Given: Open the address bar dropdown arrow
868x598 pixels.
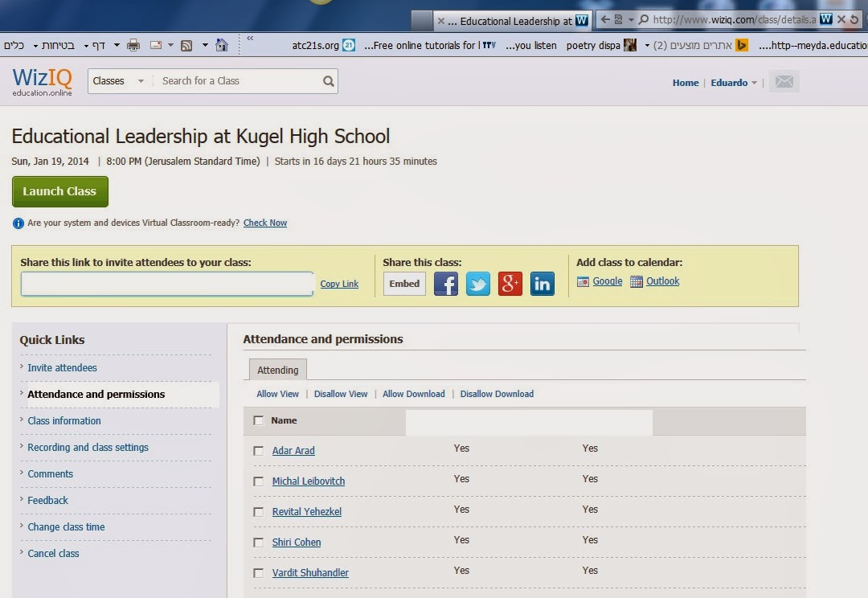Looking at the screenshot, I should pyautogui.click(x=631, y=19).
